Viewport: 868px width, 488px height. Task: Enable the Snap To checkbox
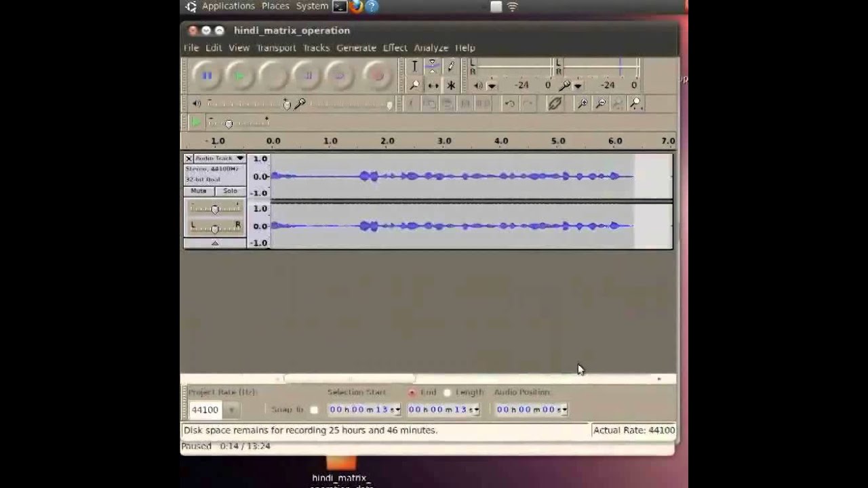click(313, 409)
